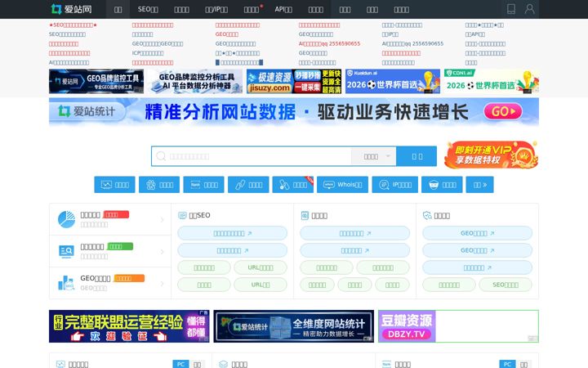
Task: Open the API menu in top navigation
Action: [x=283, y=9]
